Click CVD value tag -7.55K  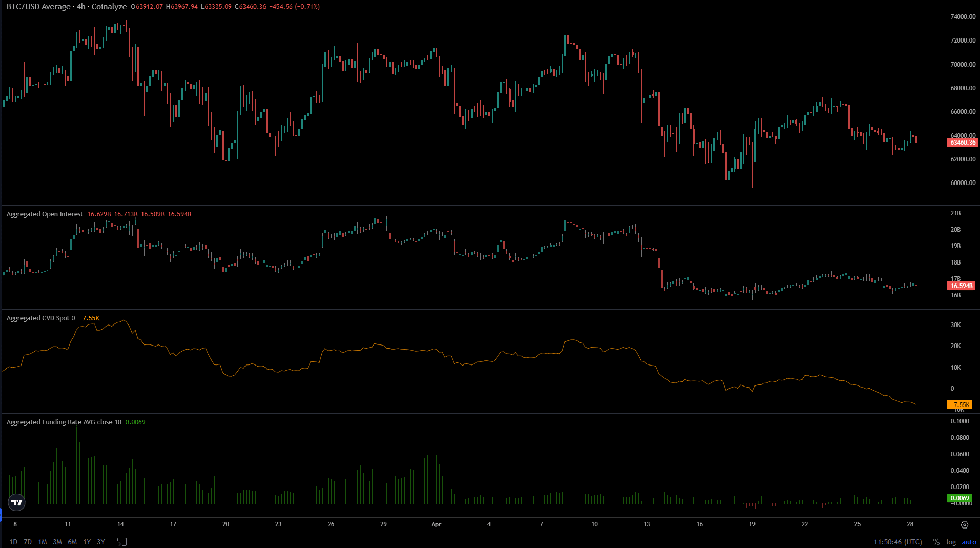(959, 405)
